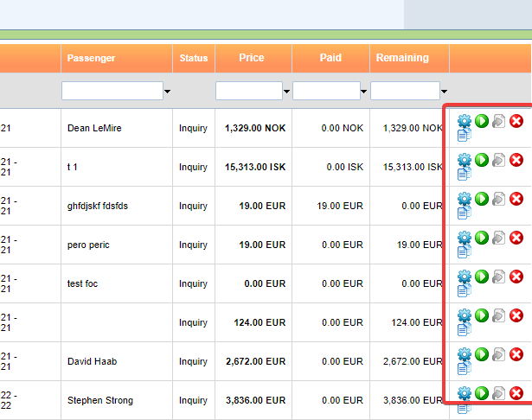Open Paid filter dropdown arrow
This screenshot has width=532, height=420.
click(363, 92)
